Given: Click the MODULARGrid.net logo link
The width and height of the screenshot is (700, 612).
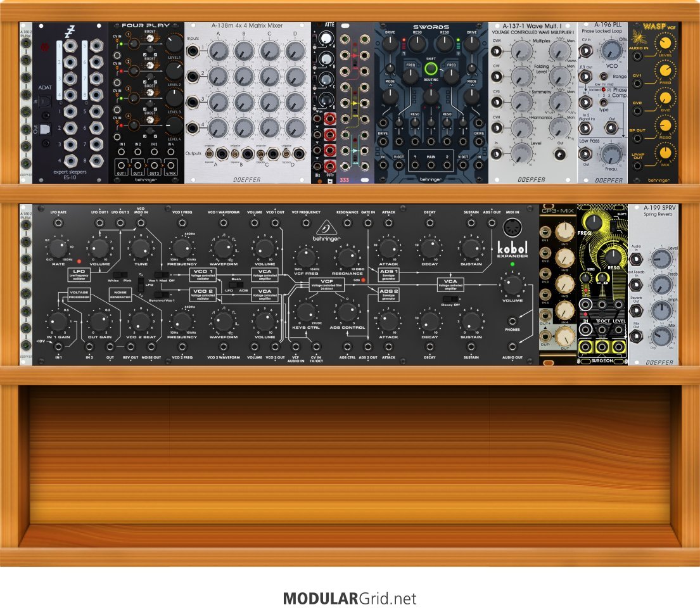Looking at the screenshot, I should 350,598.
